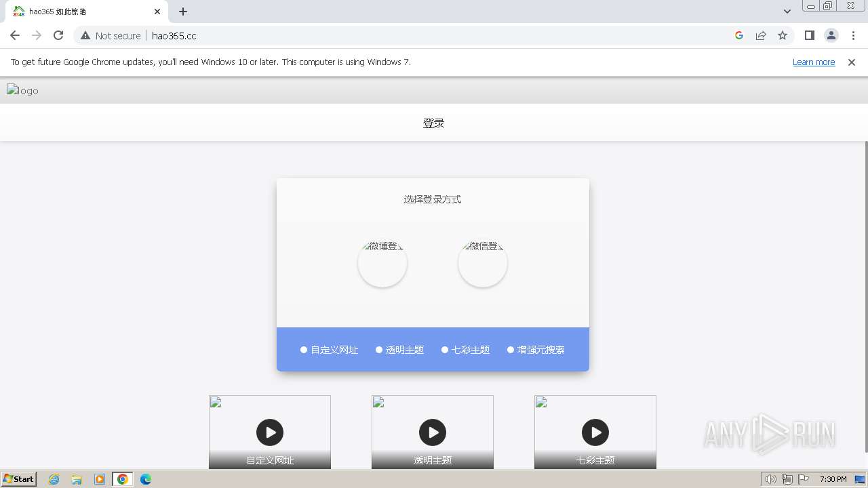Play the 七彩主题 video
The image size is (868, 488).
coord(595,432)
